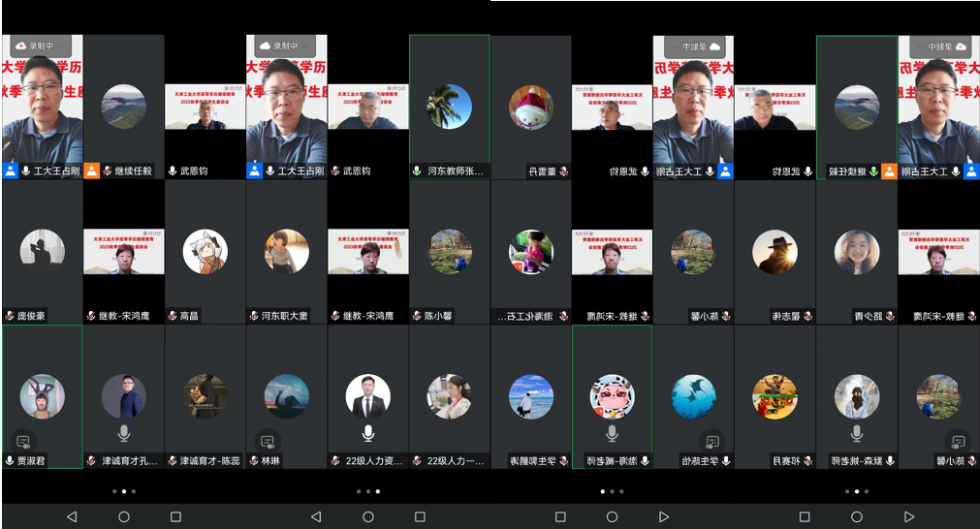Select the Santa hat avatar of 董雪丹

(x=531, y=107)
